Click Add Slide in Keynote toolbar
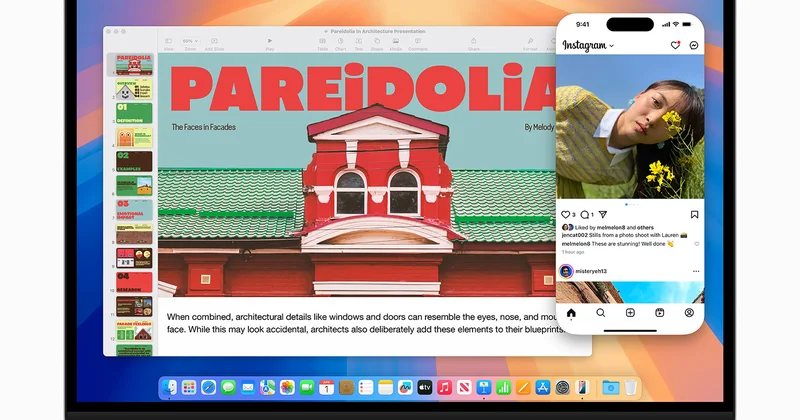This screenshot has width=800, height=420. 214,43
